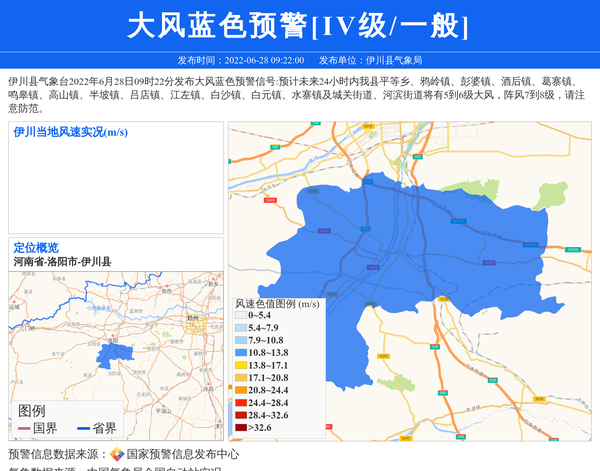Viewport: 600px width, 471px height.
Task: Click the blue 省界 legend line
Action: (x=83, y=429)
